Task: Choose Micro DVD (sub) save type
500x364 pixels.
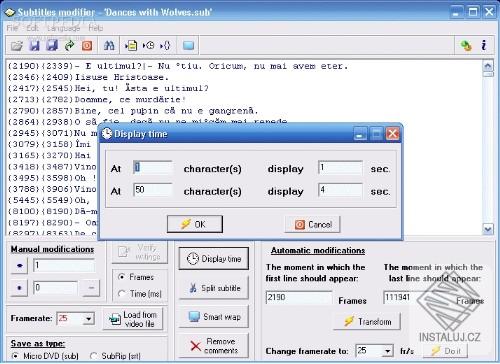Action: coord(45,356)
